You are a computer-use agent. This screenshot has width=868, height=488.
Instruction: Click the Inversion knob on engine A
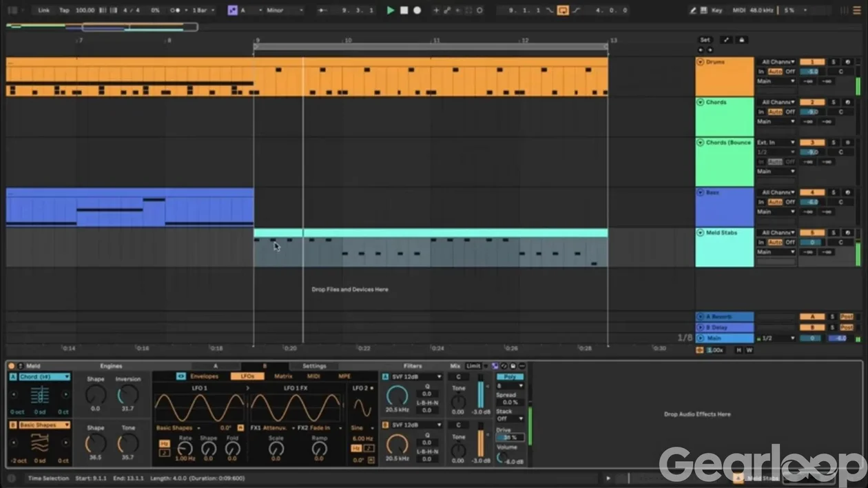click(127, 395)
